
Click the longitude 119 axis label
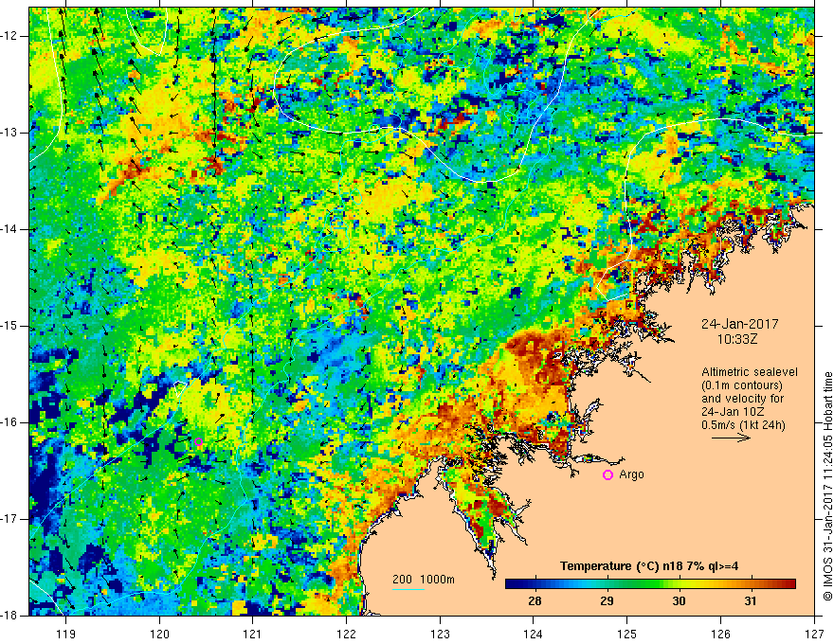(x=66, y=634)
